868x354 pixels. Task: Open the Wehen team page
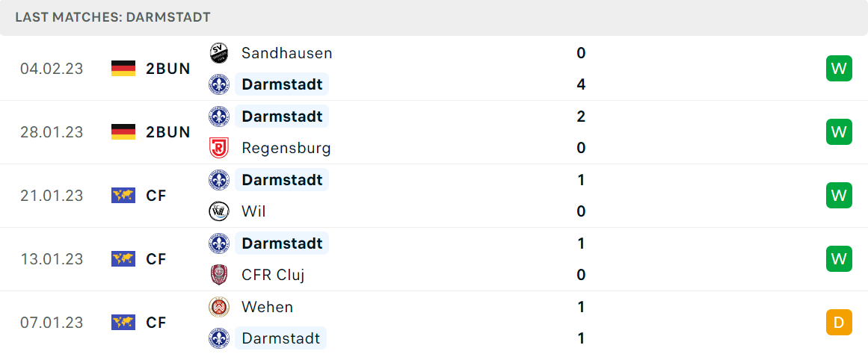tap(268, 306)
